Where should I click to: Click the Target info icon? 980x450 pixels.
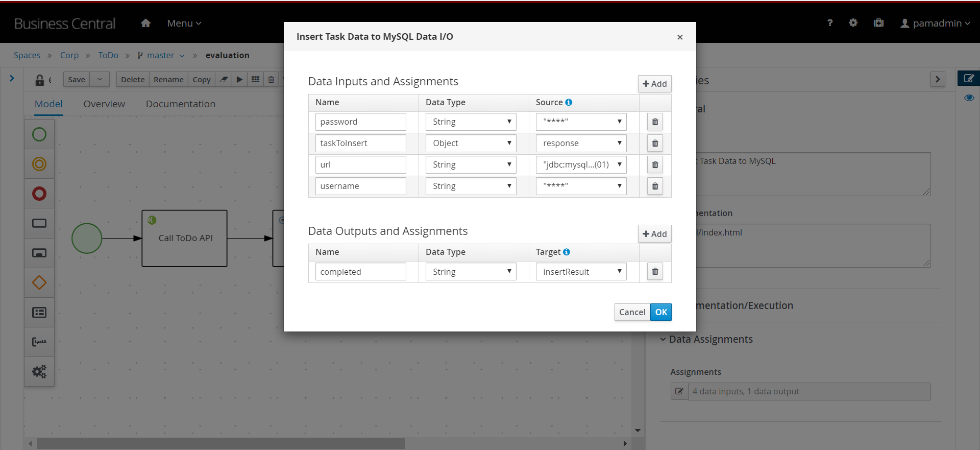pyautogui.click(x=567, y=252)
